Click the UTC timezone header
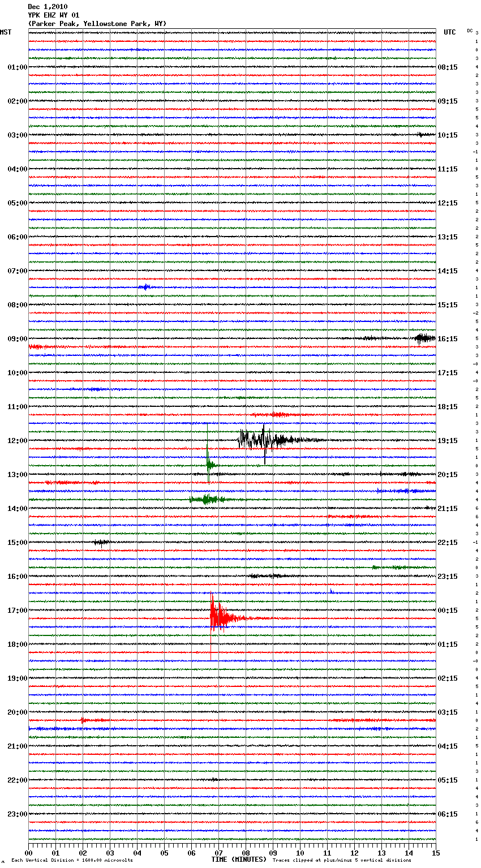Viewport: 481px width, 868px height. [449, 32]
